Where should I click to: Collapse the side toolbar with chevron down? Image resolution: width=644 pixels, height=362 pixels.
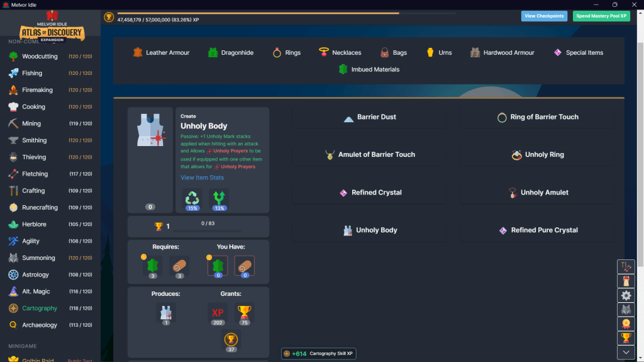[626, 353]
